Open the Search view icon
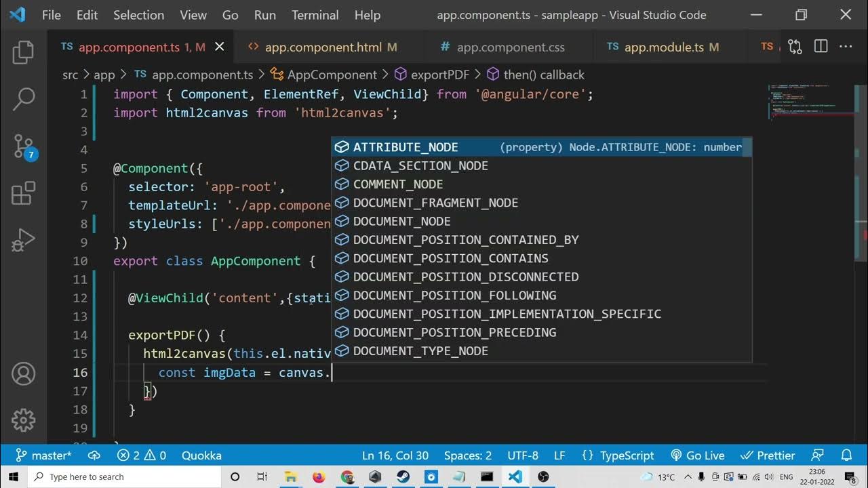The height and width of the screenshot is (488, 868). [x=23, y=99]
